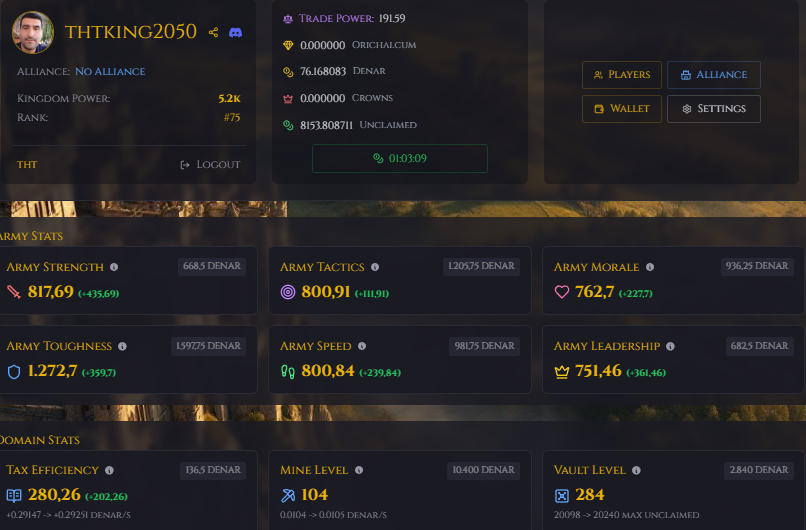806x530 pixels.
Task: Click the Mine Level info icon
Action: 359,470
